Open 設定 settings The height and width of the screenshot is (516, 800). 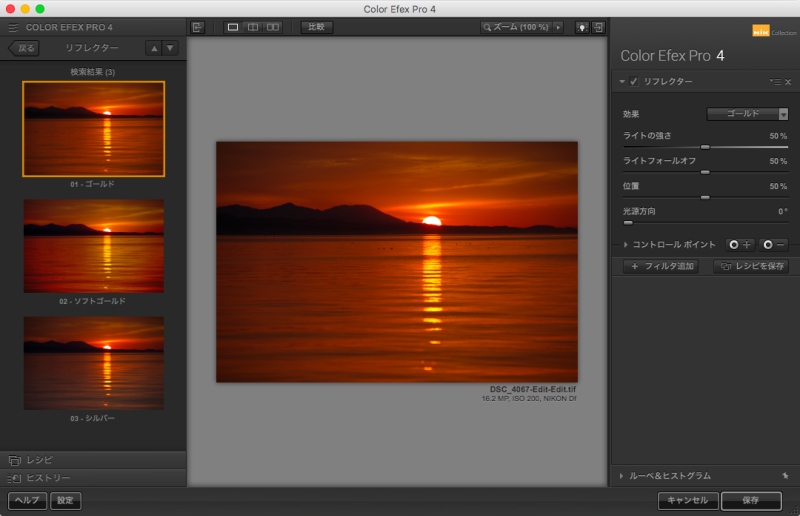tap(65, 500)
